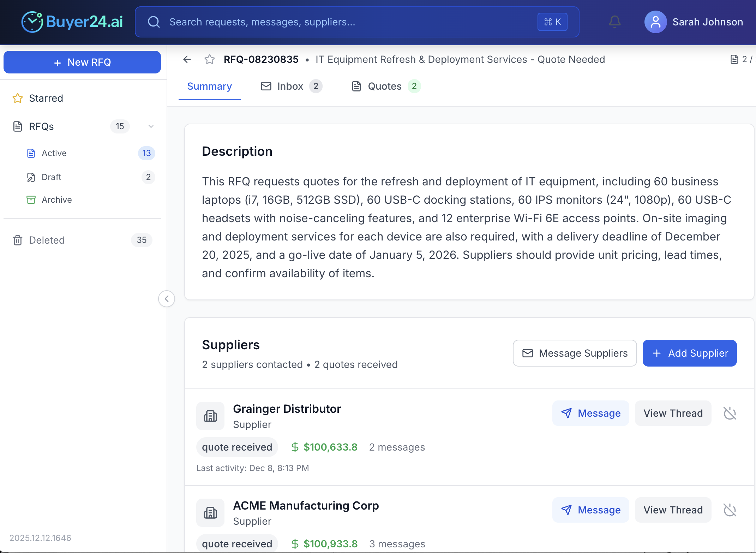Star this RFQ with the star icon
The width and height of the screenshot is (756, 553).
point(210,59)
